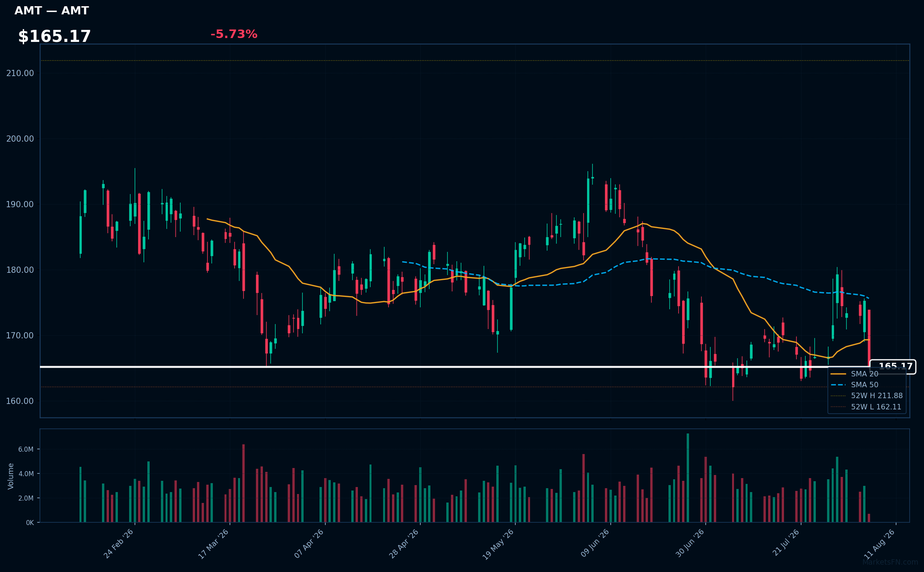Image resolution: width=924 pixels, height=572 pixels.
Task: Click the 4.0M volume axis label
Action: pos(26,474)
